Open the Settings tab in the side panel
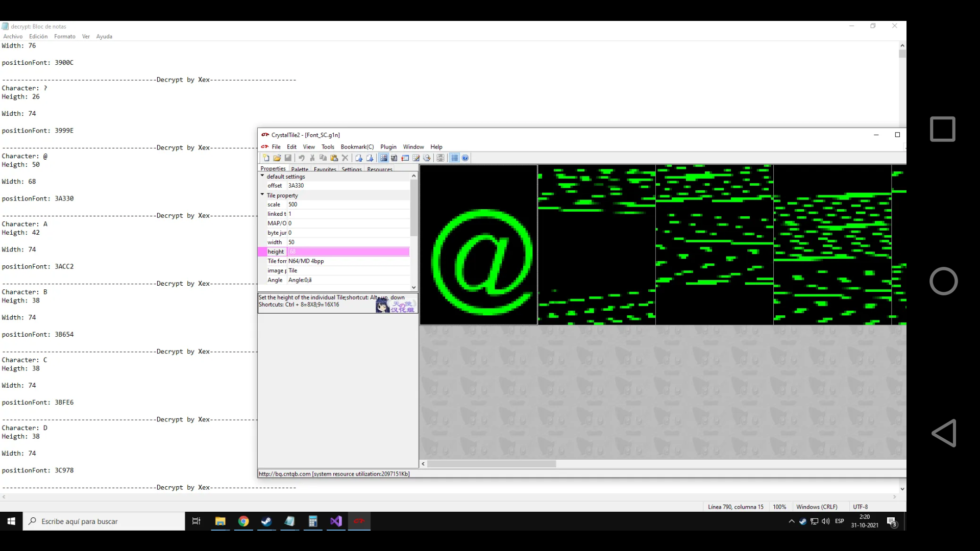Image resolution: width=980 pixels, height=551 pixels. 352,169
